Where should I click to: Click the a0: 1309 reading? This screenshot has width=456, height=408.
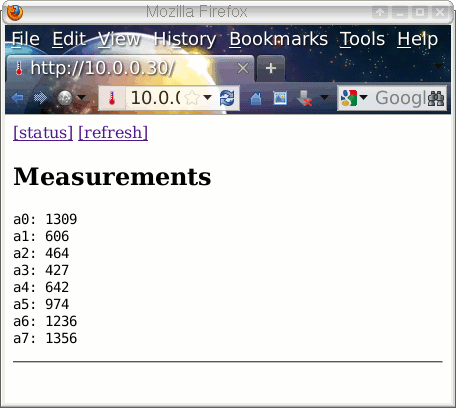pos(45,219)
